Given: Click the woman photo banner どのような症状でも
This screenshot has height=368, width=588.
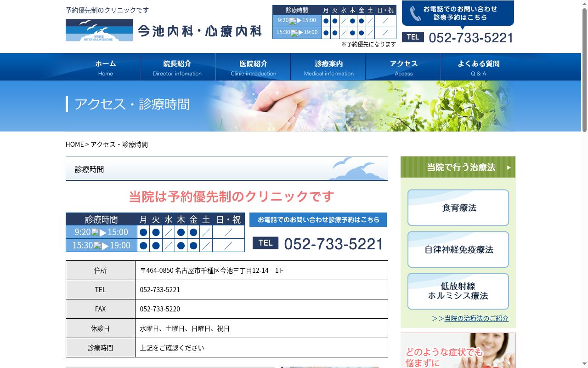Looking at the screenshot, I should click(x=458, y=351).
